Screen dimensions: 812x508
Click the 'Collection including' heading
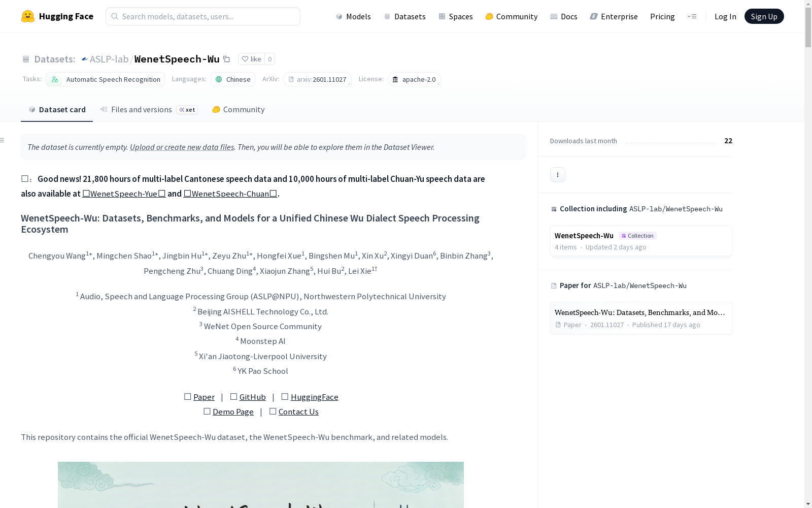click(593, 209)
